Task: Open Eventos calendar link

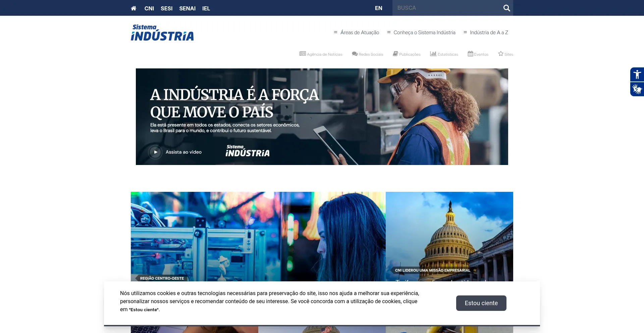Action: pyautogui.click(x=478, y=54)
